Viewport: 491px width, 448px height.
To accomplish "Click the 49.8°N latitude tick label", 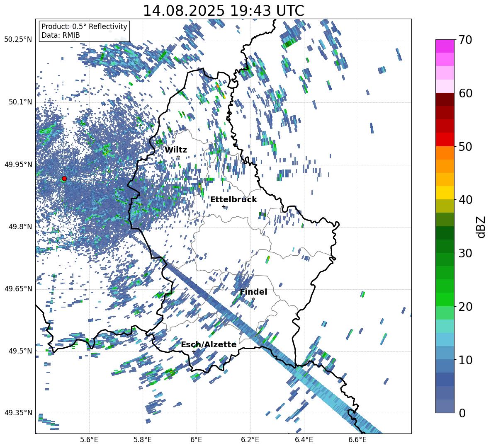I will (x=20, y=227).
